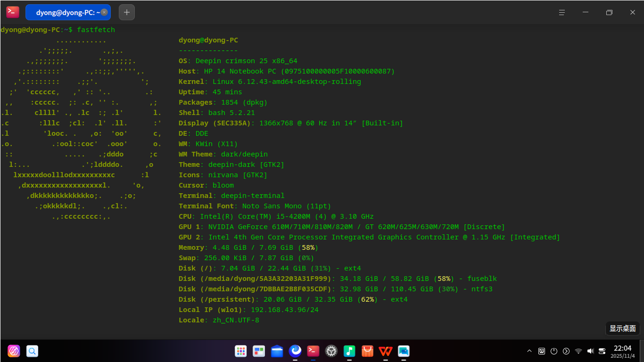This screenshot has height=362, width=644.
Task: Select the dyong@dyong-PC terminal tab
Action: 68,12
